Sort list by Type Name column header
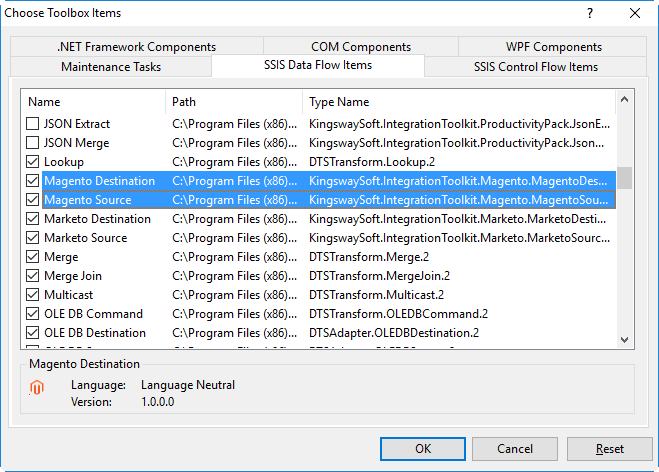 pos(459,102)
